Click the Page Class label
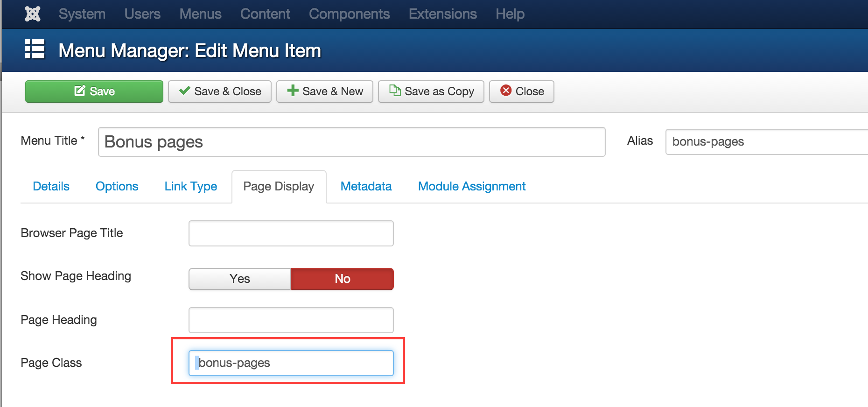Screen dimensions: 868x407 click(x=51, y=363)
